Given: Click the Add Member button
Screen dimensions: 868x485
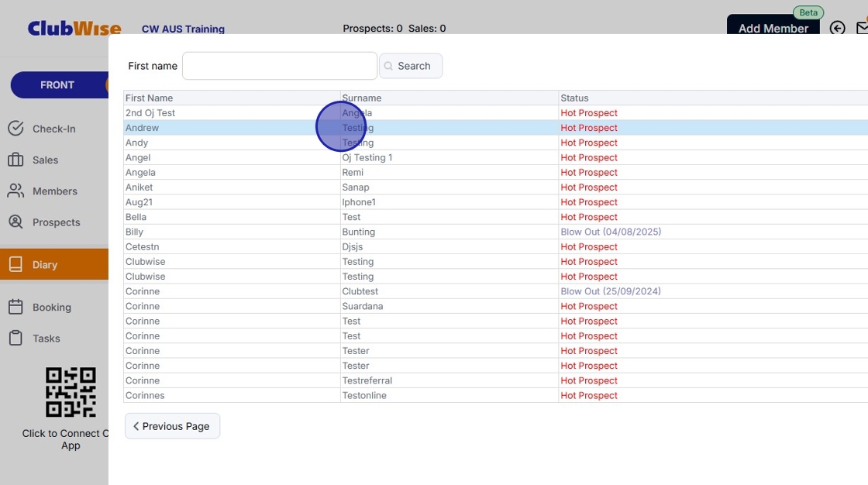Looking at the screenshot, I should pos(773,25).
